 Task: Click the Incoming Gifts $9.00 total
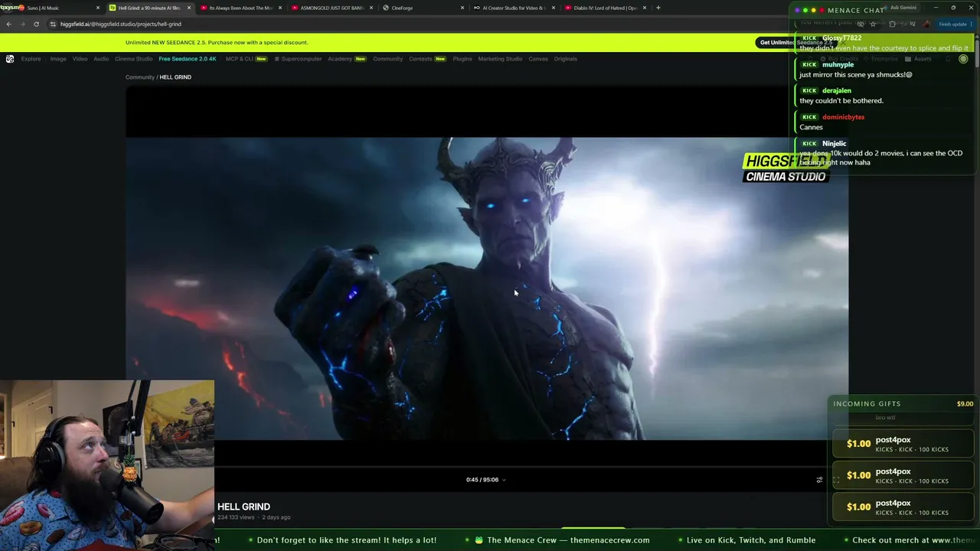tap(965, 404)
